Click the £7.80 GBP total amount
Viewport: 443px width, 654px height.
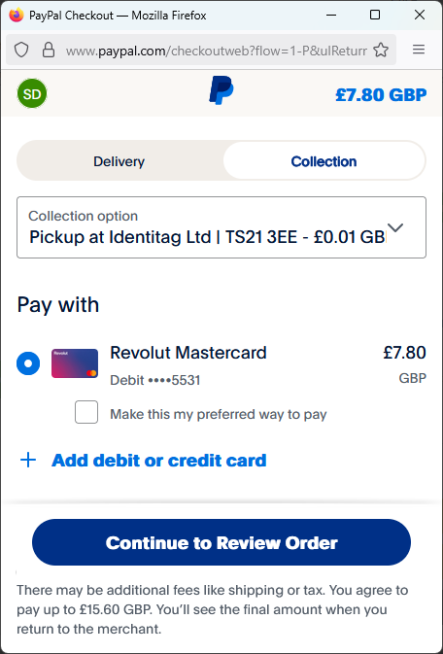[x=381, y=95]
